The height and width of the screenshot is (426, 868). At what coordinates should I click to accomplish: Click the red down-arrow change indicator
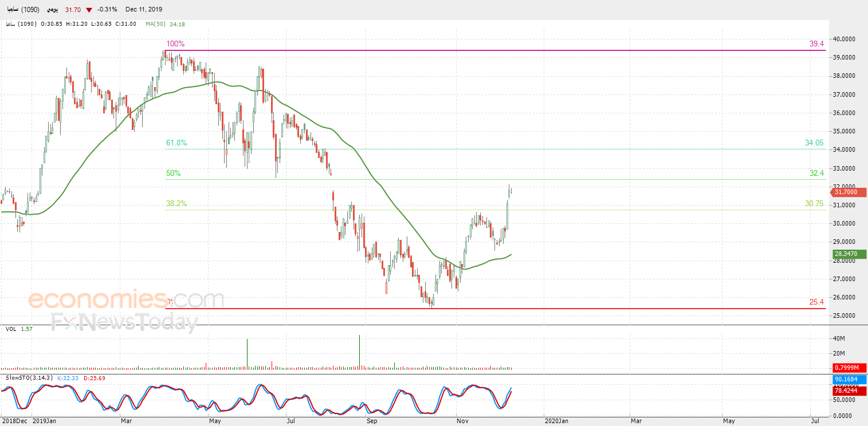pyautogui.click(x=89, y=9)
